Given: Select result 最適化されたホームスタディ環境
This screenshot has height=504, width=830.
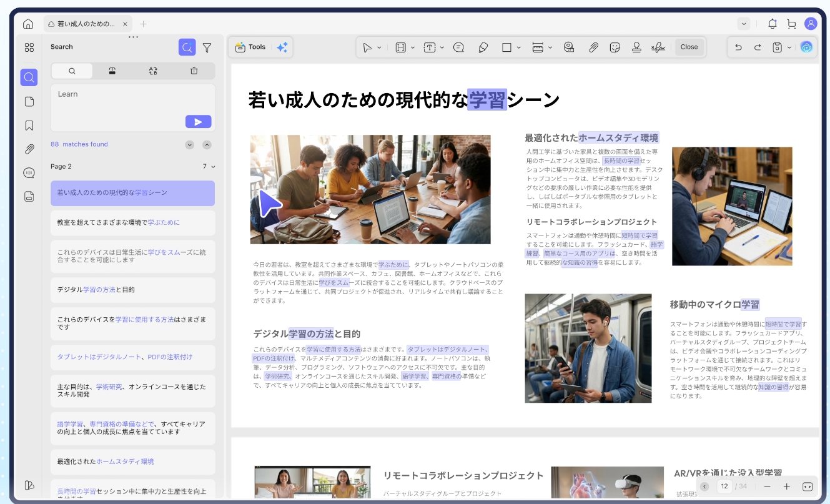Looking at the screenshot, I should 132,462.
